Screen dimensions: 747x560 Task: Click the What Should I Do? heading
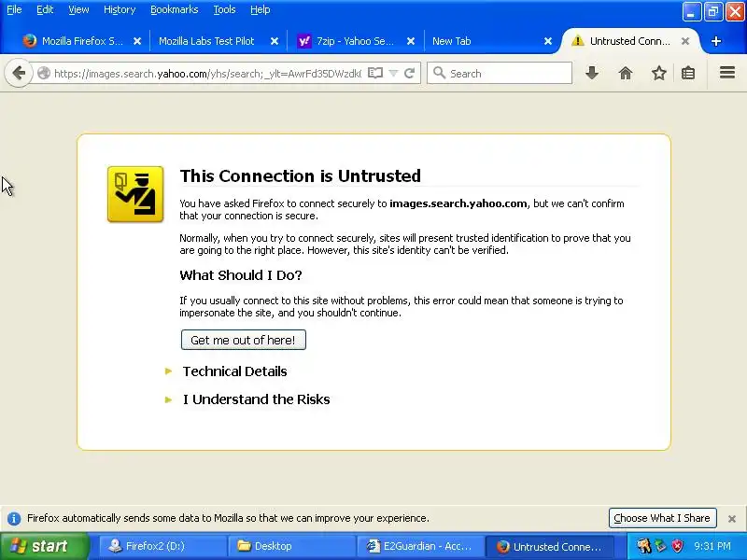[241, 275]
